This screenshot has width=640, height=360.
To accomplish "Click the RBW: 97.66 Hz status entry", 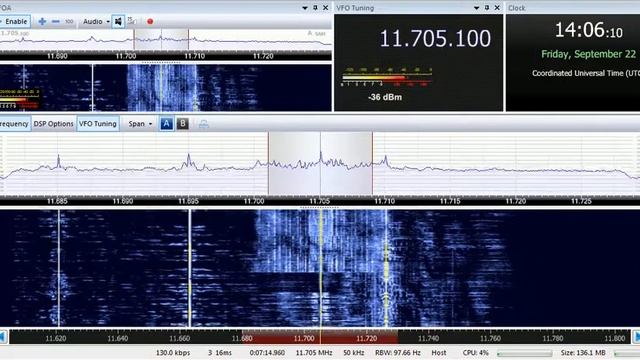I will pos(398,353).
